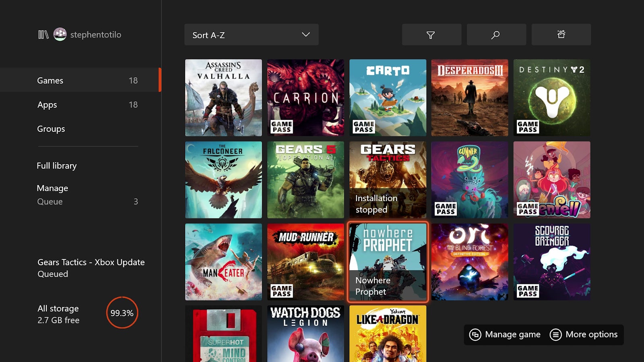Select the redeem code gift icon

point(561,35)
